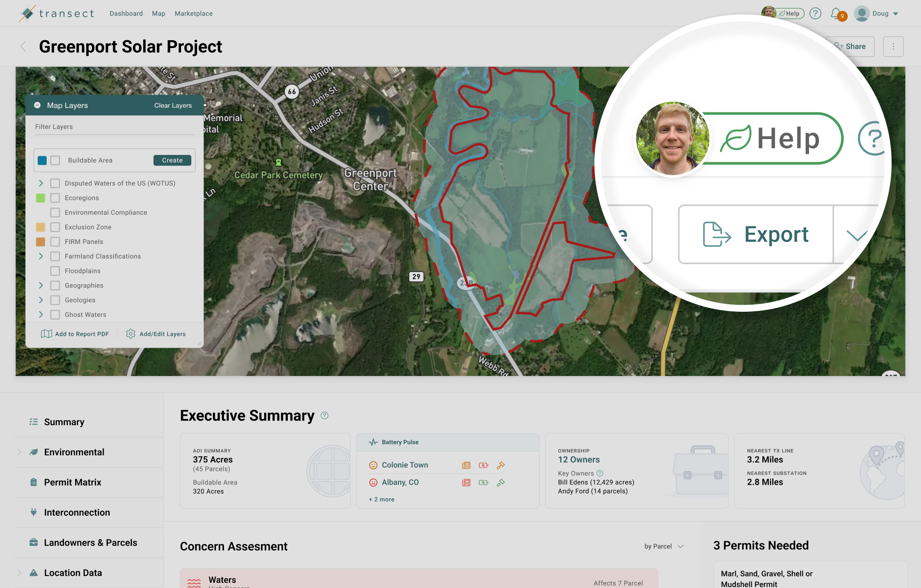Click the Albany, CO document icon
921x588 pixels.
pyautogui.click(x=466, y=483)
